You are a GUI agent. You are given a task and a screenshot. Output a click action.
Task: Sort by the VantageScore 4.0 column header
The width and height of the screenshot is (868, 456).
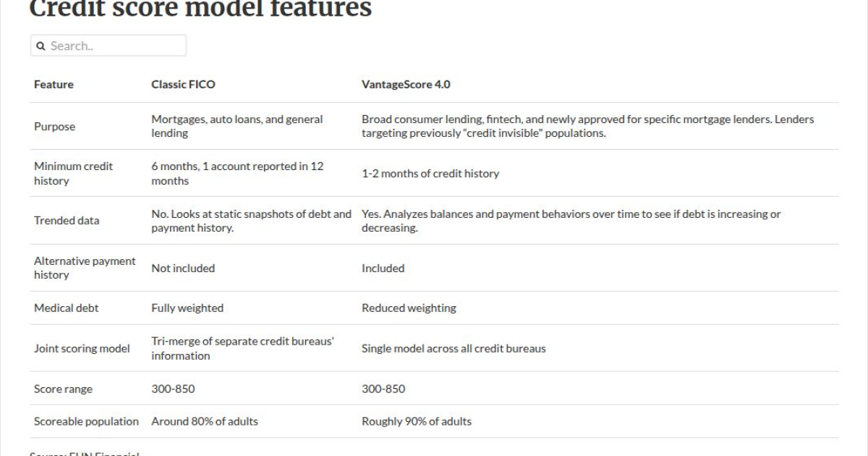coord(406,85)
